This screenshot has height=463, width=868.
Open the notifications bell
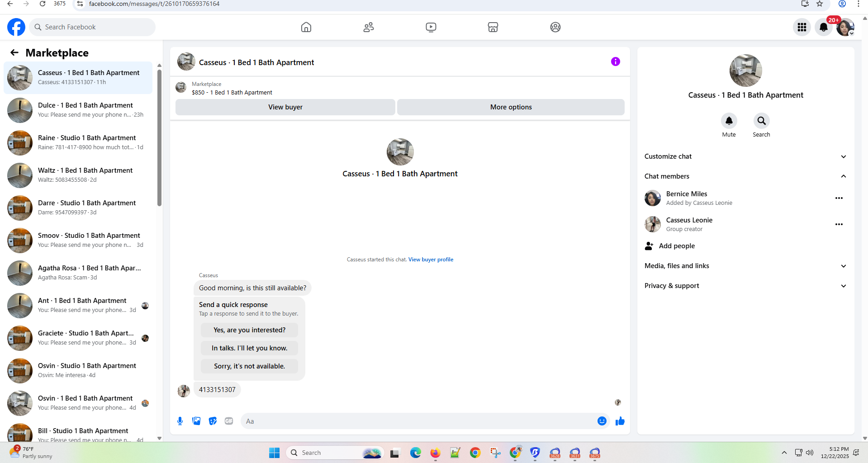tap(824, 27)
